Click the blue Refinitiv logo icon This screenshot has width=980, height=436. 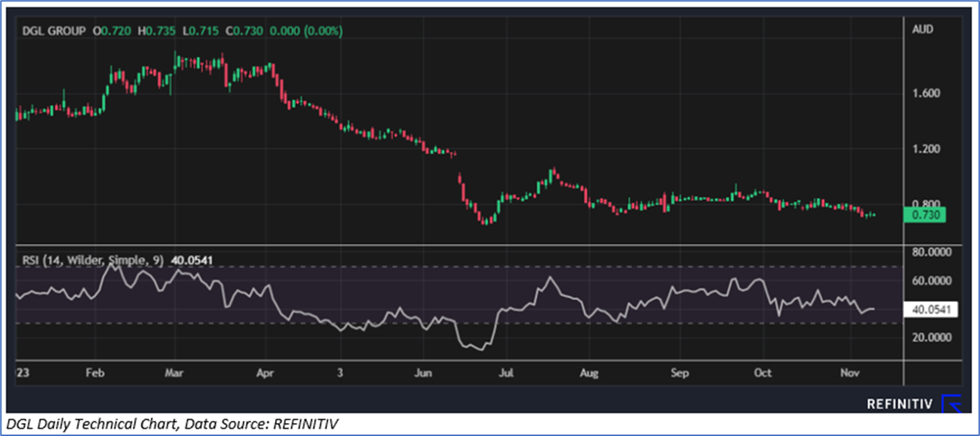click(x=951, y=404)
